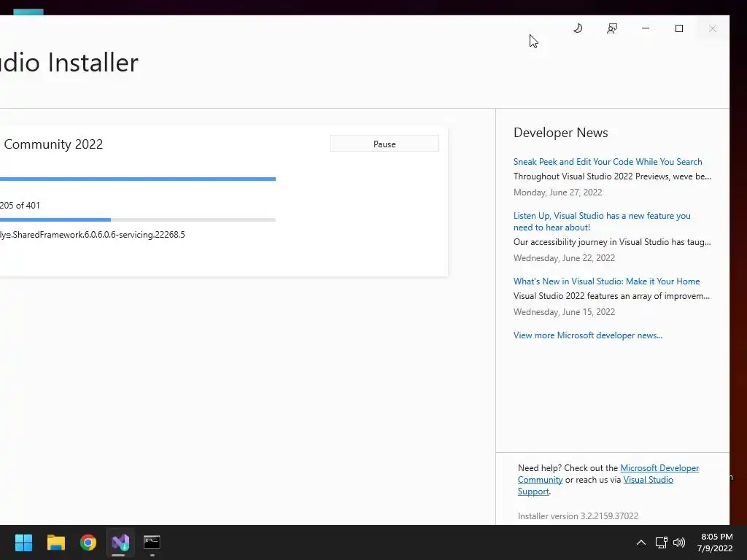Select 'Visual Studio 2022 features an array' summary
This screenshot has width=747, height=560.
(612, 296)
